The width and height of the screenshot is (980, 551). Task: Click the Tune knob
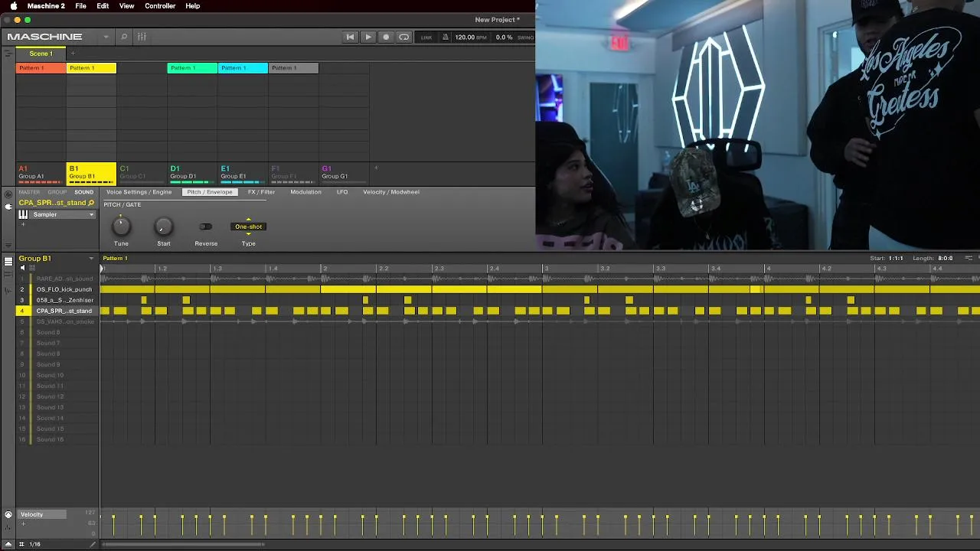(121, 226)
